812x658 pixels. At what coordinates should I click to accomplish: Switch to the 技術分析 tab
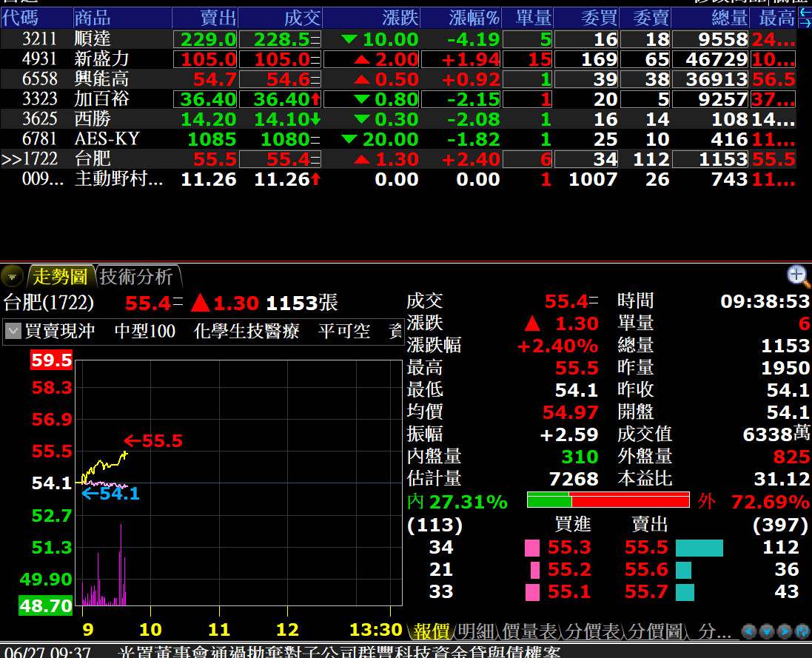135,277
